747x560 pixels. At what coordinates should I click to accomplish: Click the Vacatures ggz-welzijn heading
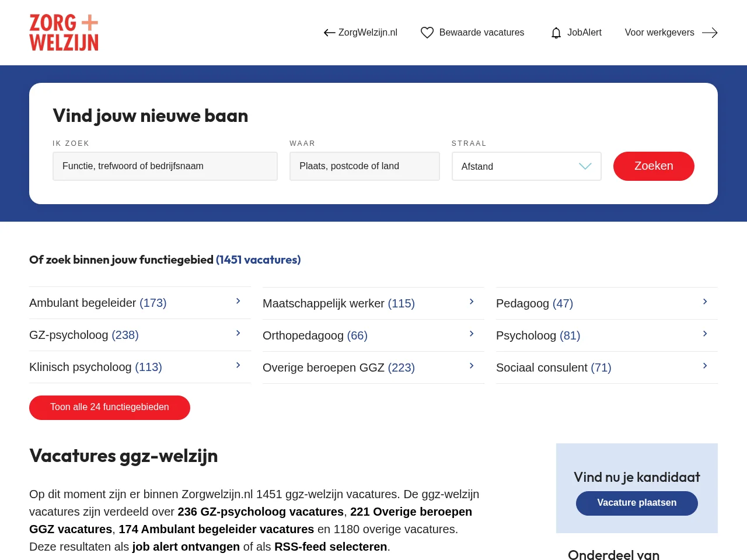[x=124, y=456]
